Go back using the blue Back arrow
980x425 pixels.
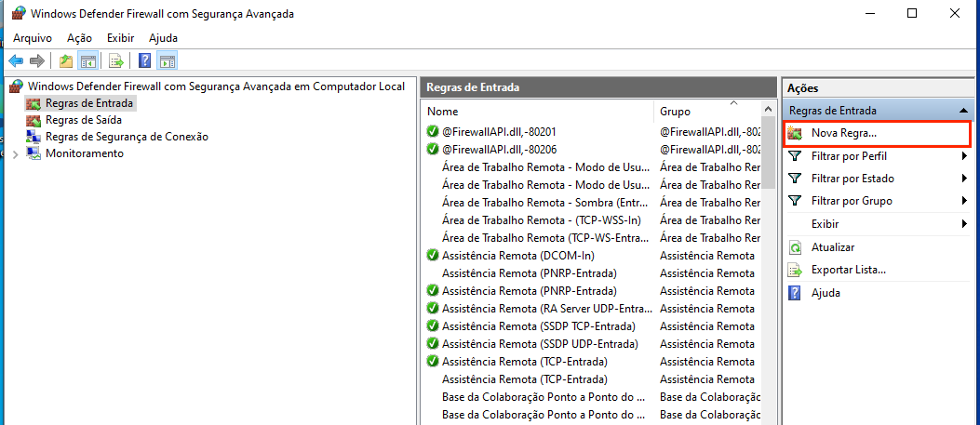[x=16, y=60]
